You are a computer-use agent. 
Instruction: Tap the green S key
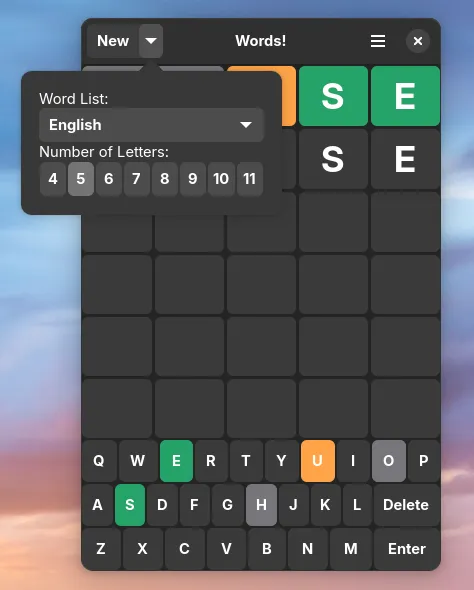click(130, 505)
